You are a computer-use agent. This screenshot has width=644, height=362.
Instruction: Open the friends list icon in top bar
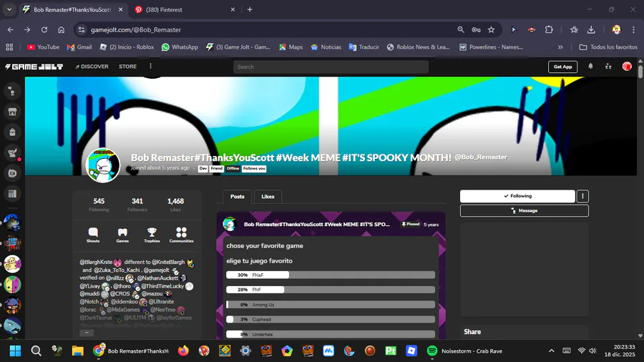coord(608,66)
